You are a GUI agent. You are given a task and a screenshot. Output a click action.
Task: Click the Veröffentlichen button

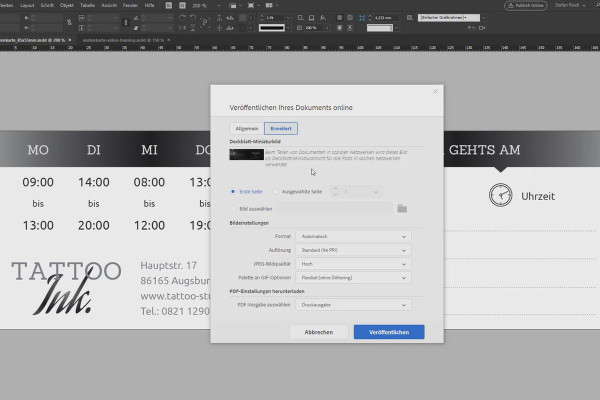(x=389, y=332)
